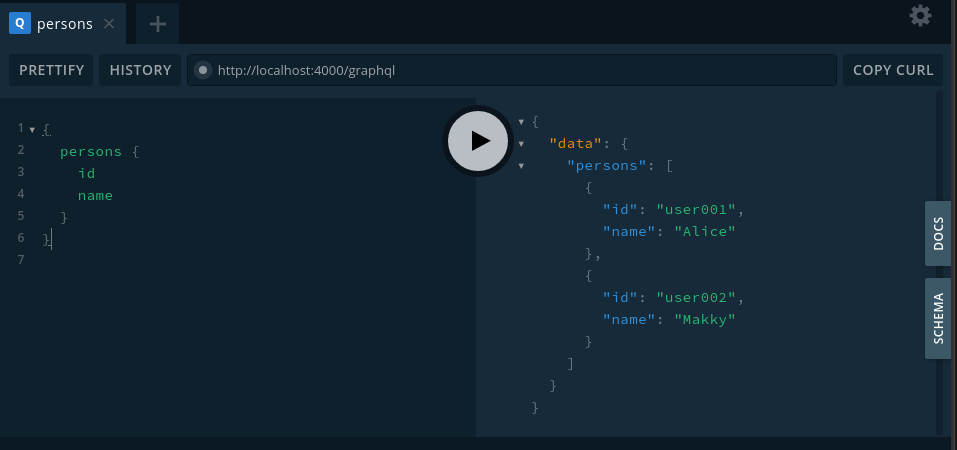Screen dimensions: 957x450
Task: Click the blue Q icon on persons tab
Action: tap(20, 24)
